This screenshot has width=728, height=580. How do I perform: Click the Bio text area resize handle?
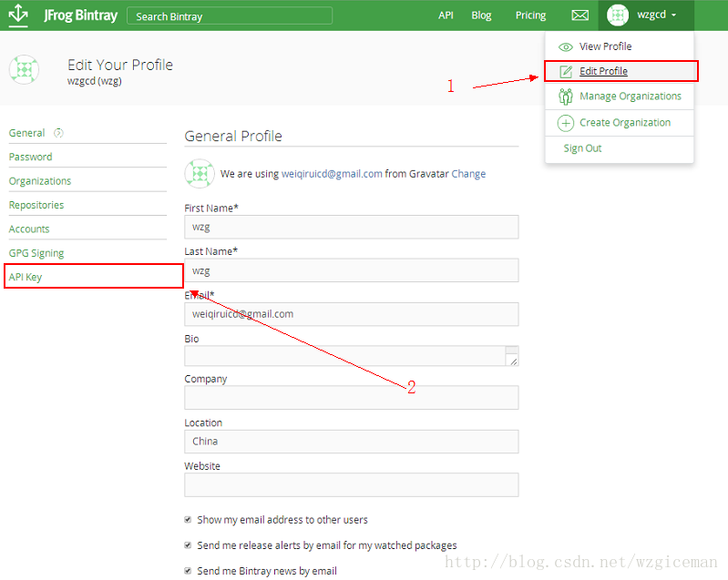(x=513, y=361)
